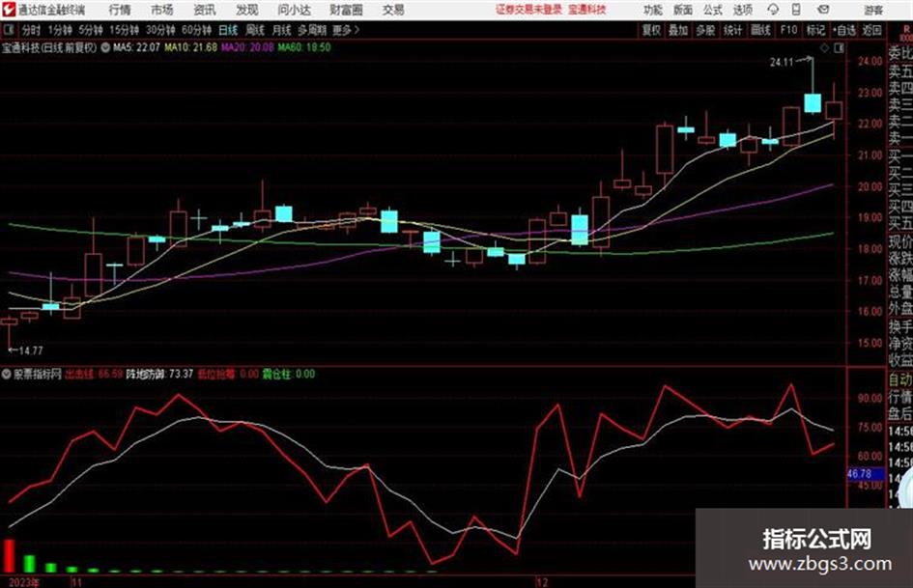The image size is (913, 588).
Task: Open the 选项 menu
Action: [x=742, y=10]
